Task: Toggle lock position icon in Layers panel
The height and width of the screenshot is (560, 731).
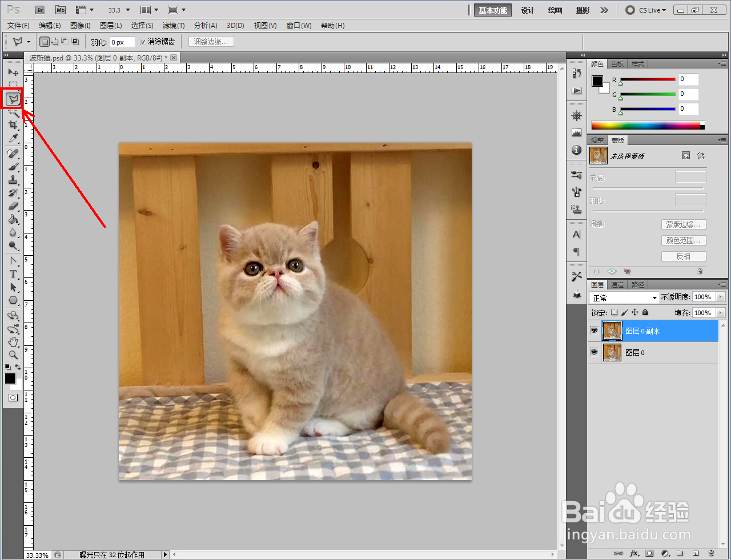Action: coord(634,312)
